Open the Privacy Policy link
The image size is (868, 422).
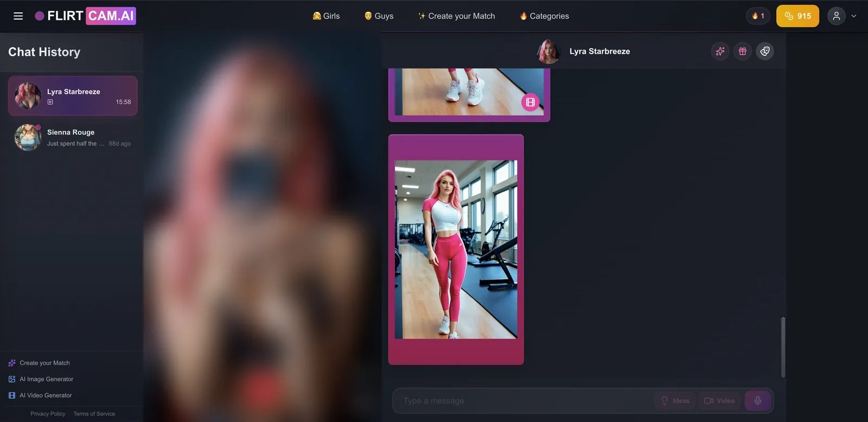tap(48, 414)
